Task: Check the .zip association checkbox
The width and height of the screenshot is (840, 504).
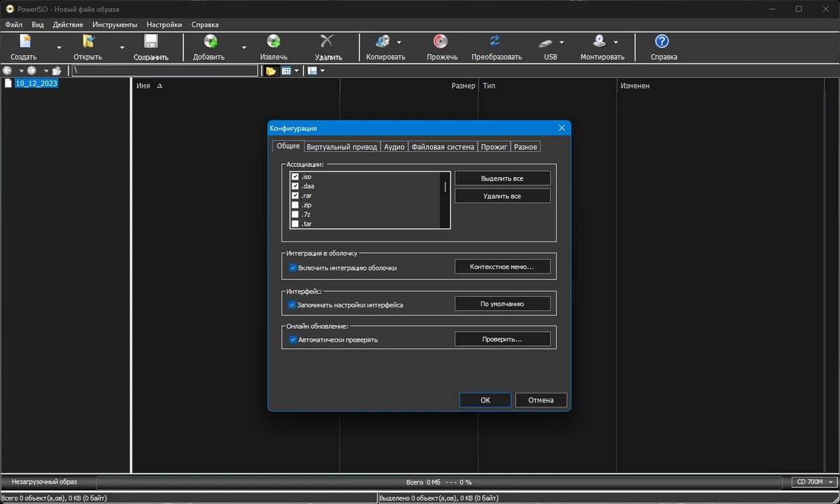Action: [295, 205]
